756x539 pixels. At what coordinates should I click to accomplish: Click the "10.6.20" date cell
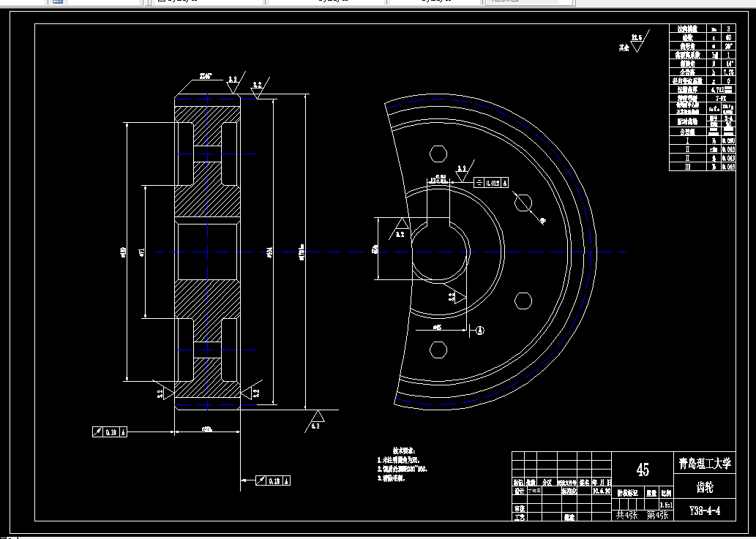pyautogui.click(x=602, y=491)
